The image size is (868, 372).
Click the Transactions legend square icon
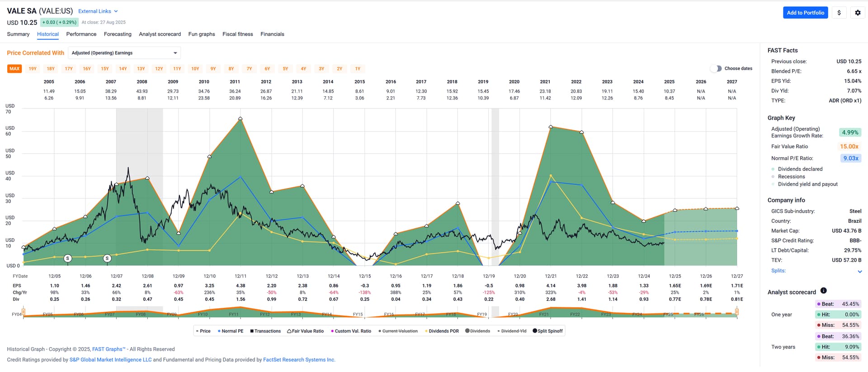pyautogui.click(x=252, y=331)
